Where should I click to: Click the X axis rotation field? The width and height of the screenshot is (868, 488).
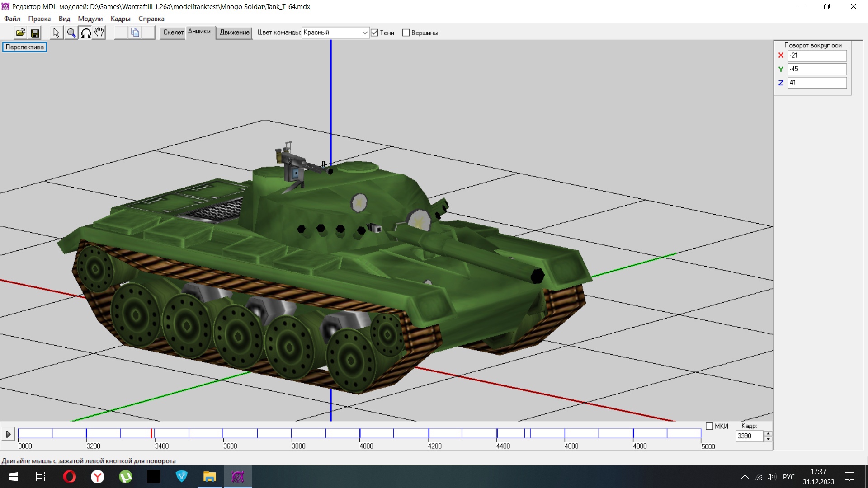(816, 56)
